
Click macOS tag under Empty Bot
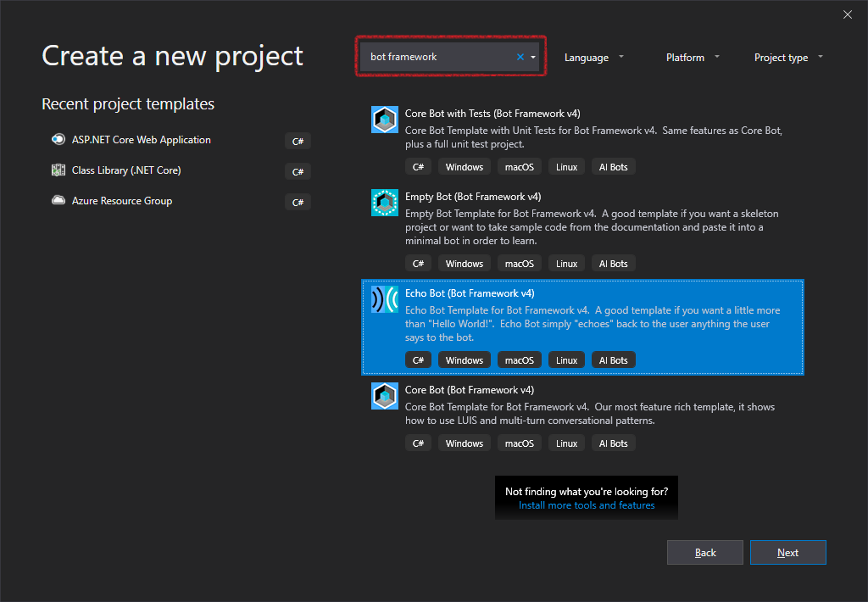pyautogui.click(x=520, y=264)
